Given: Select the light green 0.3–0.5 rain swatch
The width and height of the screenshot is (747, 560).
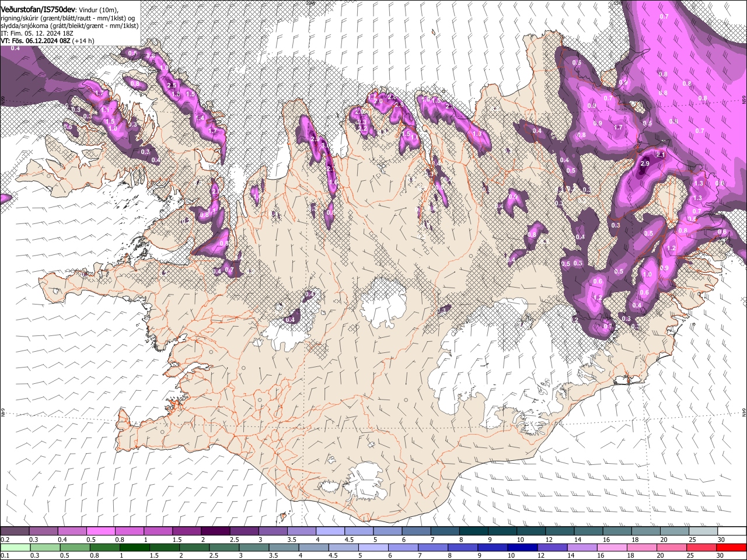Looking at the screenshot, I should coord(44,547).
